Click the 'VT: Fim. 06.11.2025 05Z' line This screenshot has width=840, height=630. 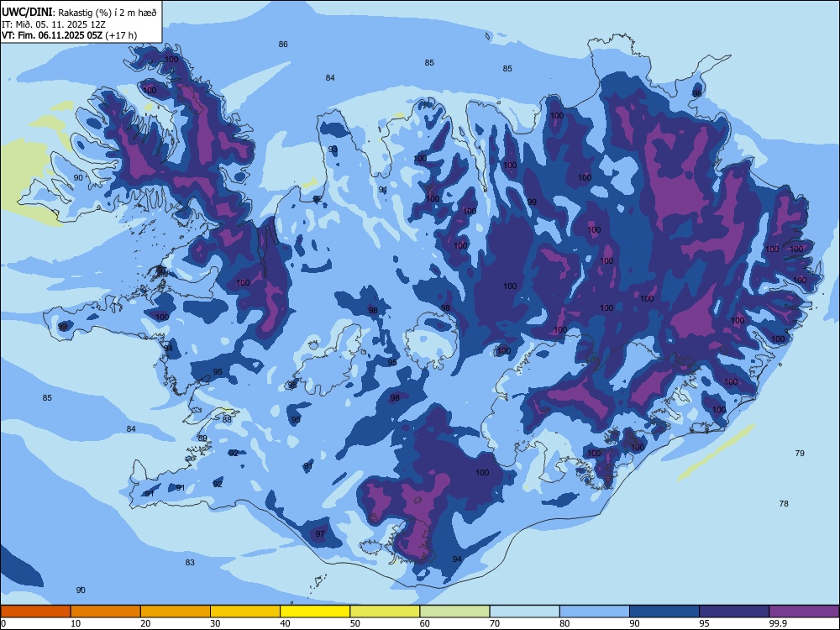tap(52, 35)
